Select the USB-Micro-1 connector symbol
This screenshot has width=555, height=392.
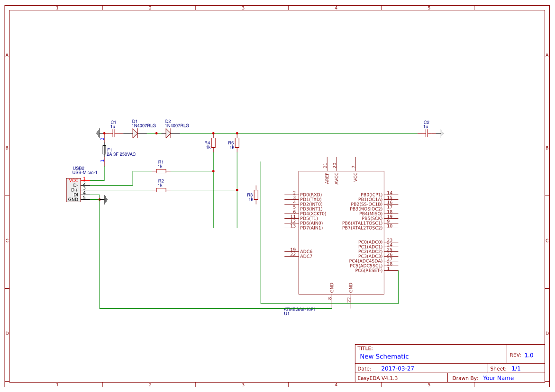pos(74,190)
